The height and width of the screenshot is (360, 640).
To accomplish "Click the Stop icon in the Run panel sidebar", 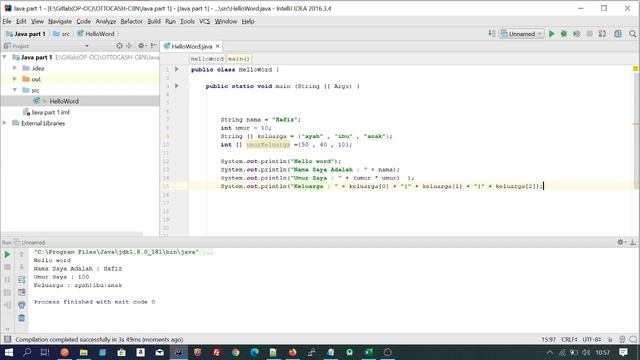I will (x=7, y=267).
